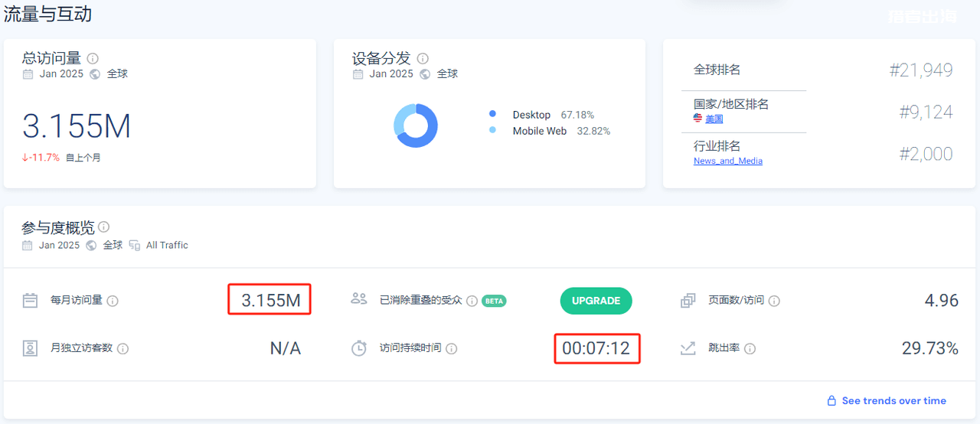Screen dimensions: 980x424
Task: Click global rank #21,949
Action: 921,70
